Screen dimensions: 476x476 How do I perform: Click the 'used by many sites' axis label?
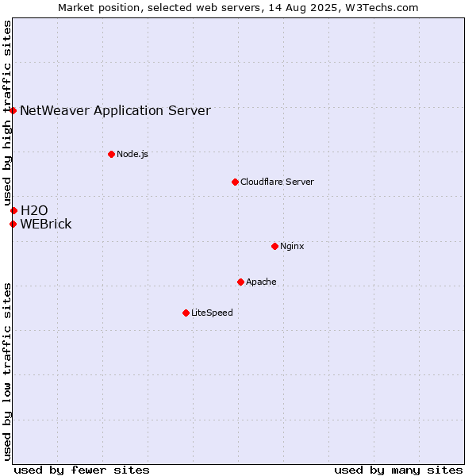[x=398, y=470]
